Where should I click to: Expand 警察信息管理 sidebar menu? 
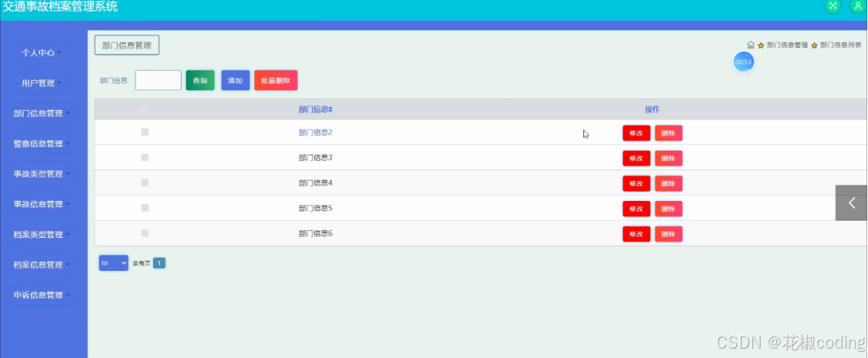(x=42, y=144)
